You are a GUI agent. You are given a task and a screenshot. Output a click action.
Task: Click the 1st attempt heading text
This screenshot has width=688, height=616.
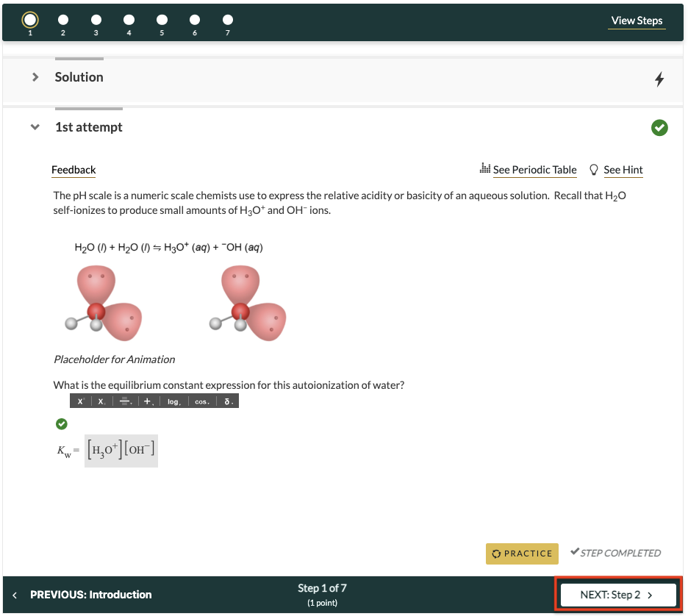tap(89, 127)
